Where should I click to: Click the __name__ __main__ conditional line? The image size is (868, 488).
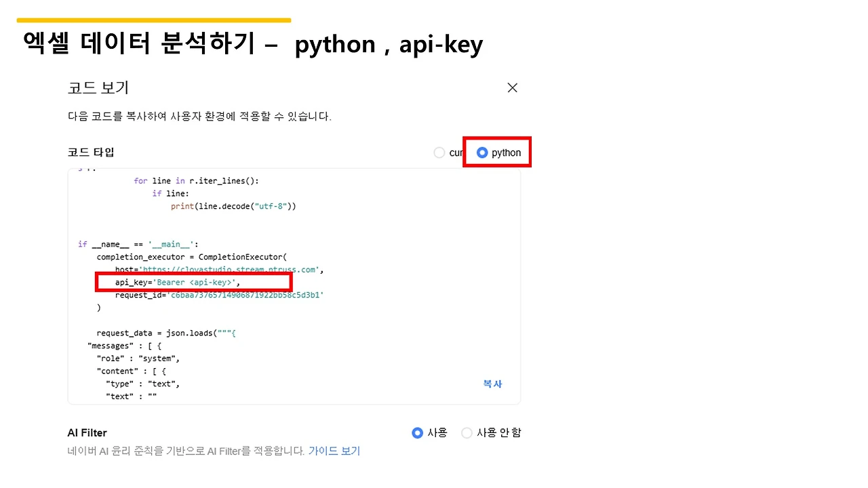pos(138,244)
